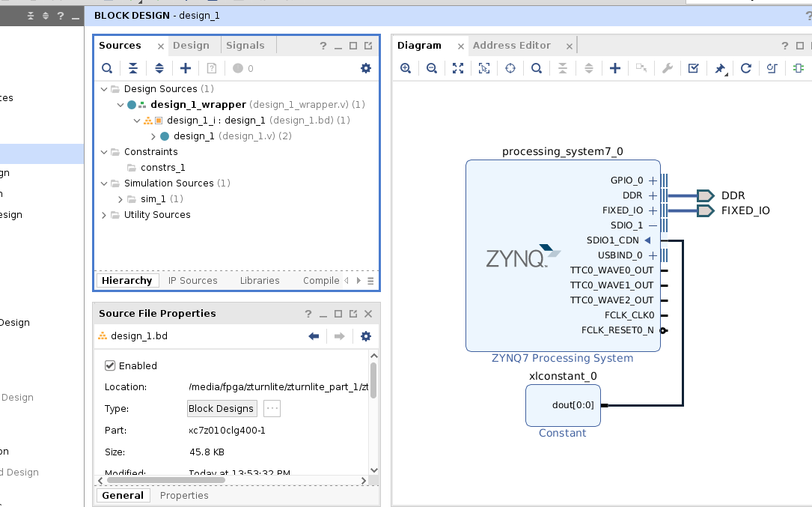Click the ellipsis button next to Type
The height and width of the screenshot is (507, 812).
click(272, 408)
